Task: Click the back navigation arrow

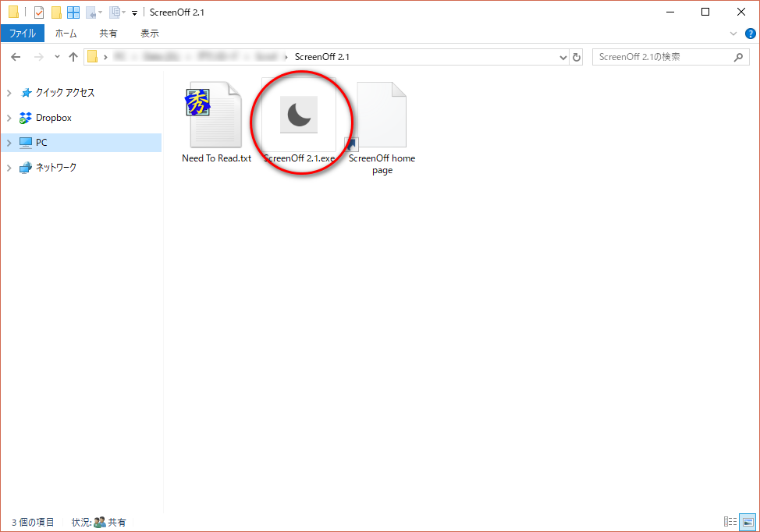Action: tap(16, 57)
